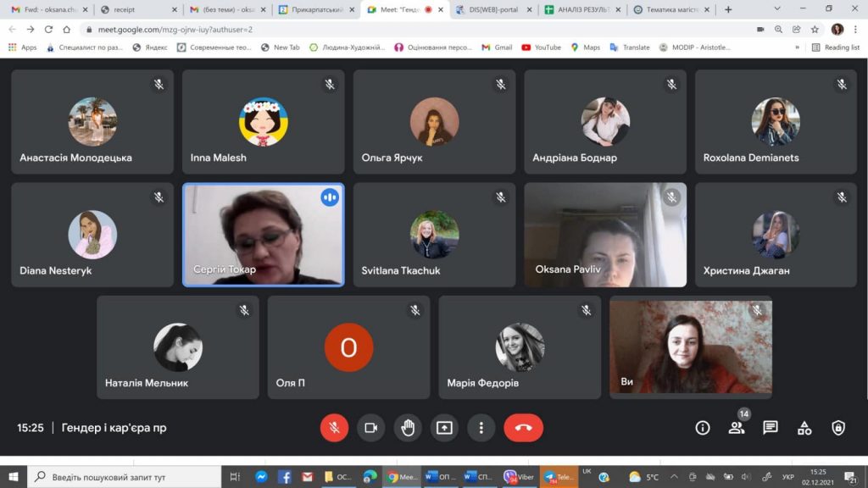Bookmark this page with the star icon

pyautogui.click(x=815, y=29)
